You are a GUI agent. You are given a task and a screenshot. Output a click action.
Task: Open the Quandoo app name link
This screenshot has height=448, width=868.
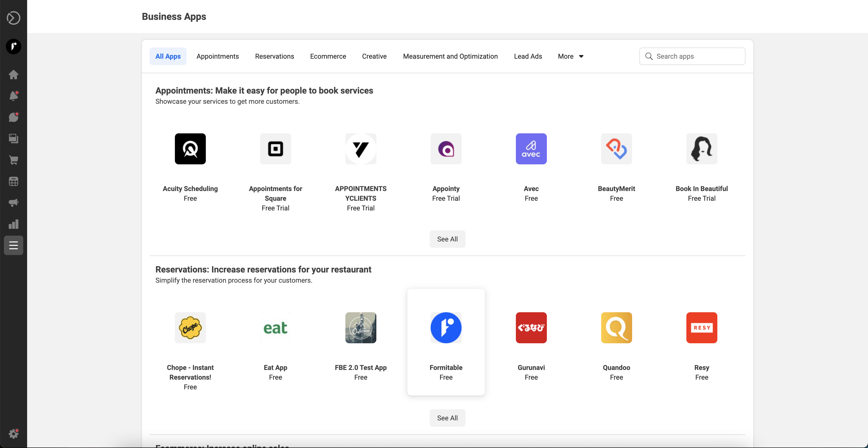616,367
